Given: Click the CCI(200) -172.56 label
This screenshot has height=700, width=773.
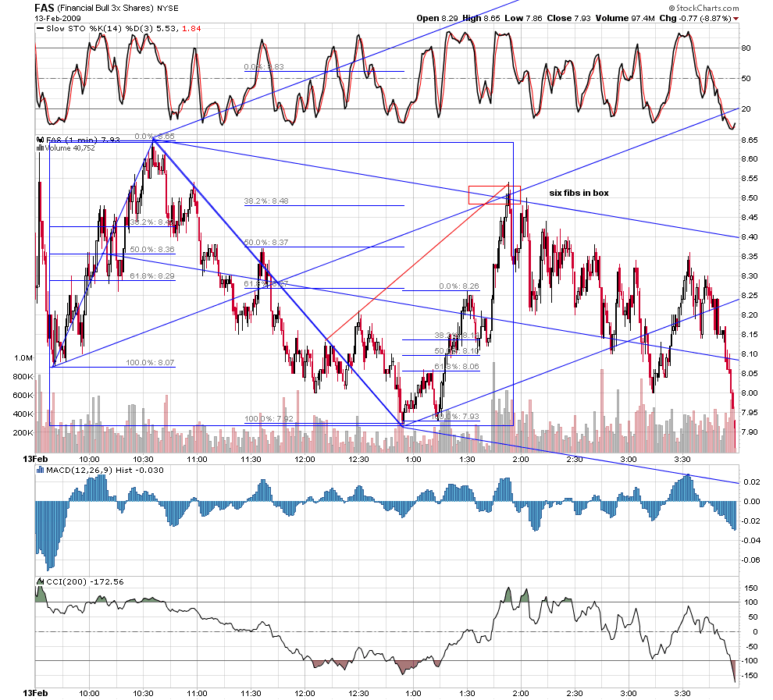Looking at the screenshot, I should (85, 582).
